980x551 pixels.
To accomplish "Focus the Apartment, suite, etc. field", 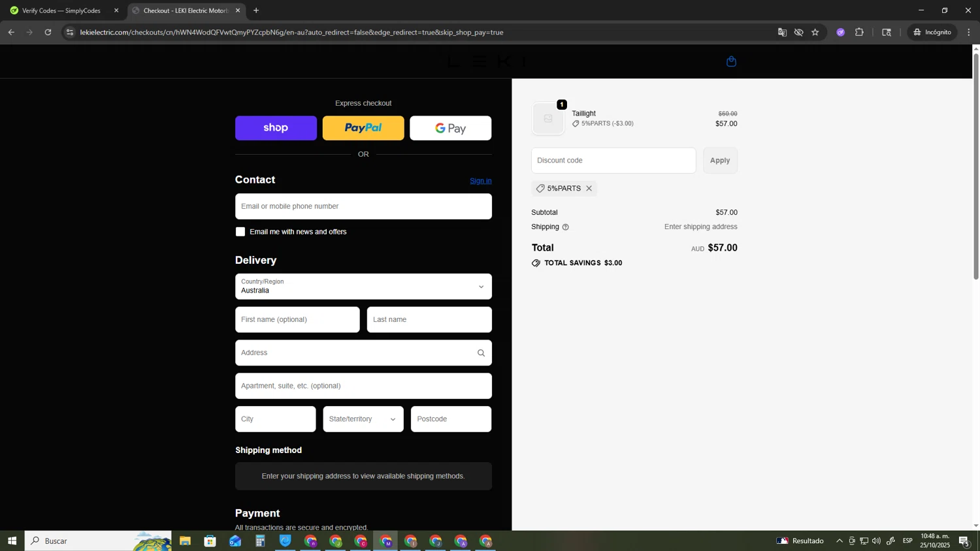I will click(363, 386).
